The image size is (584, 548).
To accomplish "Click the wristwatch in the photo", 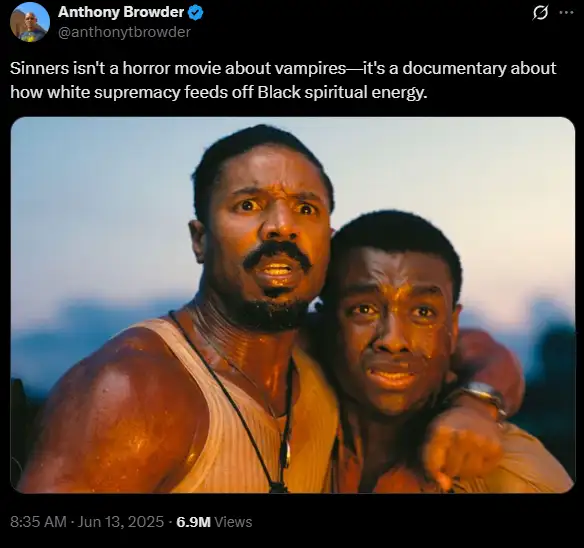I will click(482, 397).
